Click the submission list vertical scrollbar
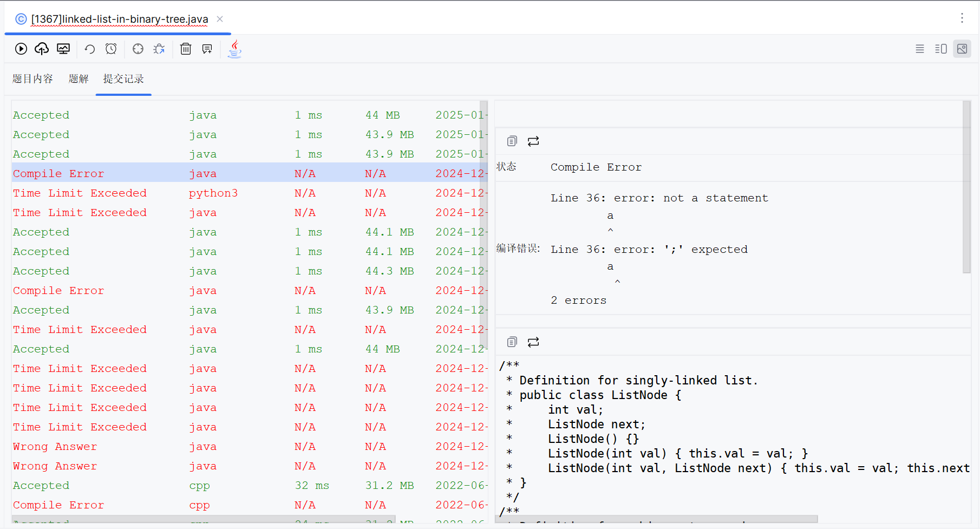This screenshot has height=529, width=980. pyautogui.click(x=484, y=225)
